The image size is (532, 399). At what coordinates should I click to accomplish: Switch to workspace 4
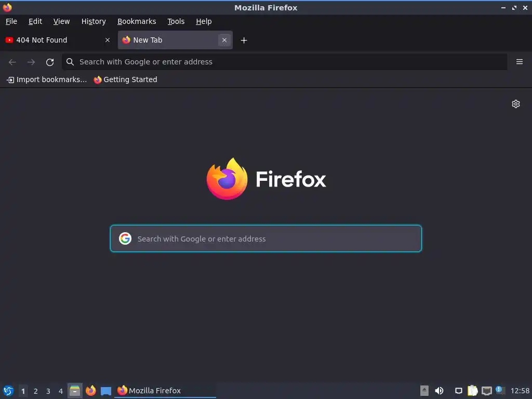(x=61, y=391)
